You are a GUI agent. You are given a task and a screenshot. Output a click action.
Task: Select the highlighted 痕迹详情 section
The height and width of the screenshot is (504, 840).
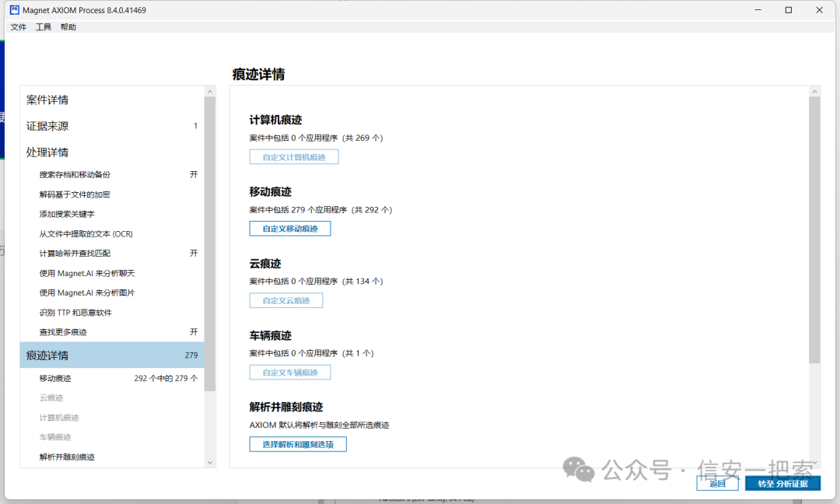[112, 355]
